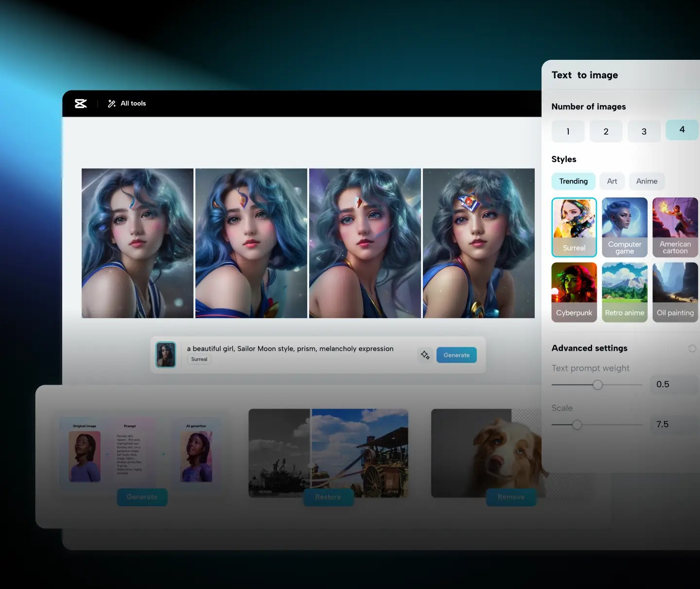The height and width of the screenshot is (589, 700).
Task: Select the Retro anime style card
Action: (625, 292)
